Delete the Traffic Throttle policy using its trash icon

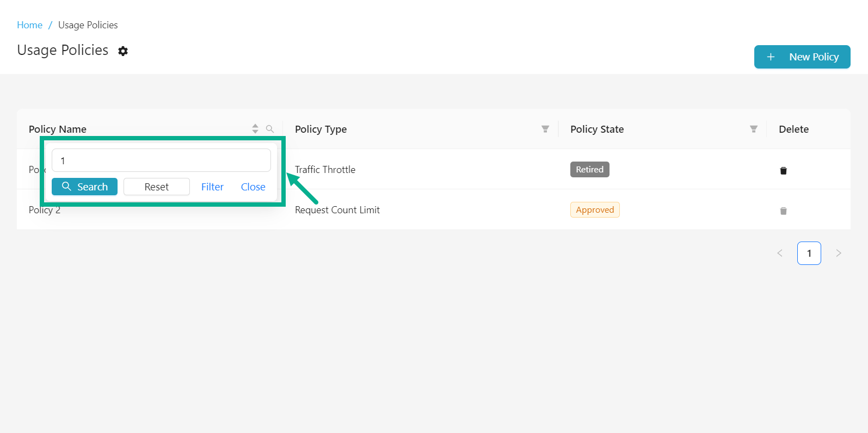783,170
